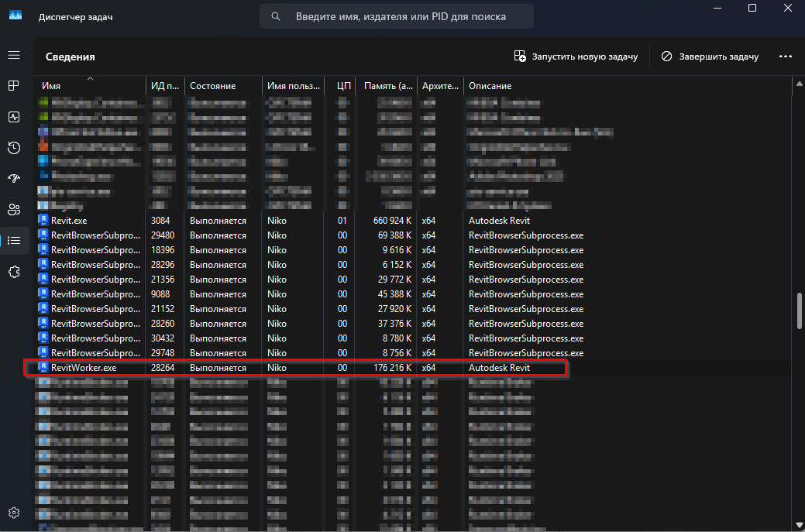Click Revit.exe process icon
The height and width of the screenshot is (532, 805).
click(x=43, y=220)
